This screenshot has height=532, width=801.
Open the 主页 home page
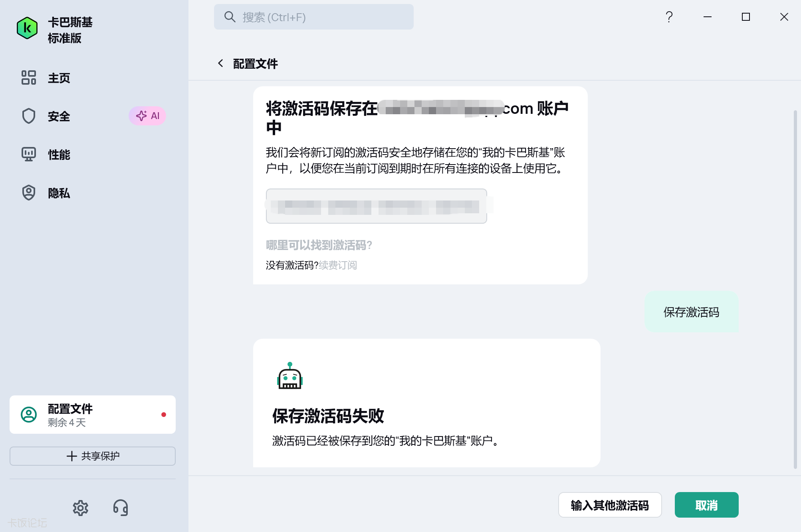59,78
